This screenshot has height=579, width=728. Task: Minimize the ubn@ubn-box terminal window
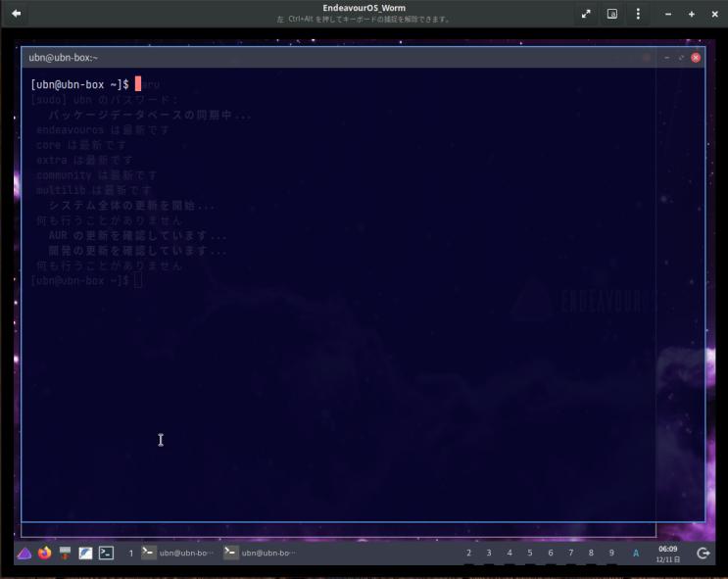pyautogui.click(x=666, y=58)
